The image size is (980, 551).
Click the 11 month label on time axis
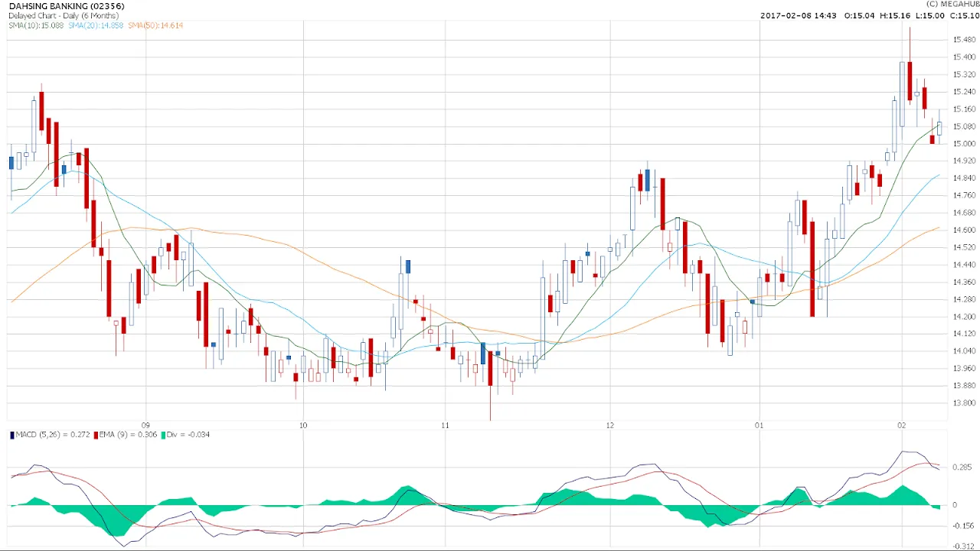445,425
